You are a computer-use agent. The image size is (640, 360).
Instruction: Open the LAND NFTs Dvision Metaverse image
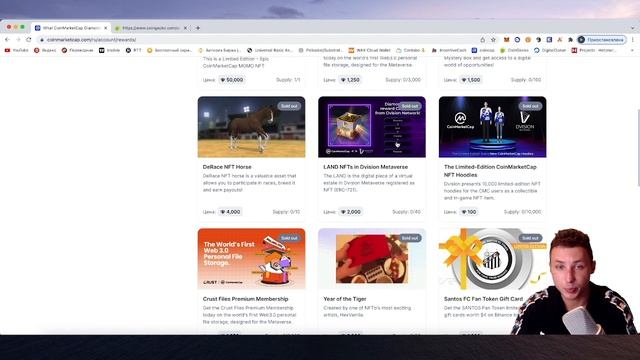pyautogui.click(x=372, y=127)
